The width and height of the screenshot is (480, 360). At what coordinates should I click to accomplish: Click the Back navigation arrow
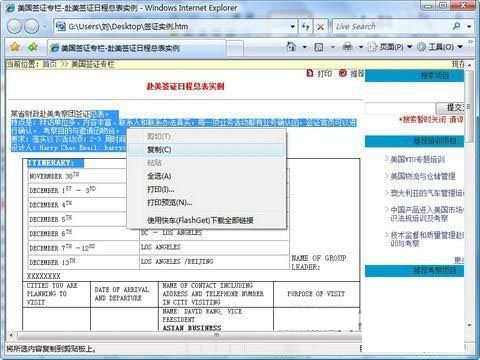pyautogui.click(x=14, y=27)
